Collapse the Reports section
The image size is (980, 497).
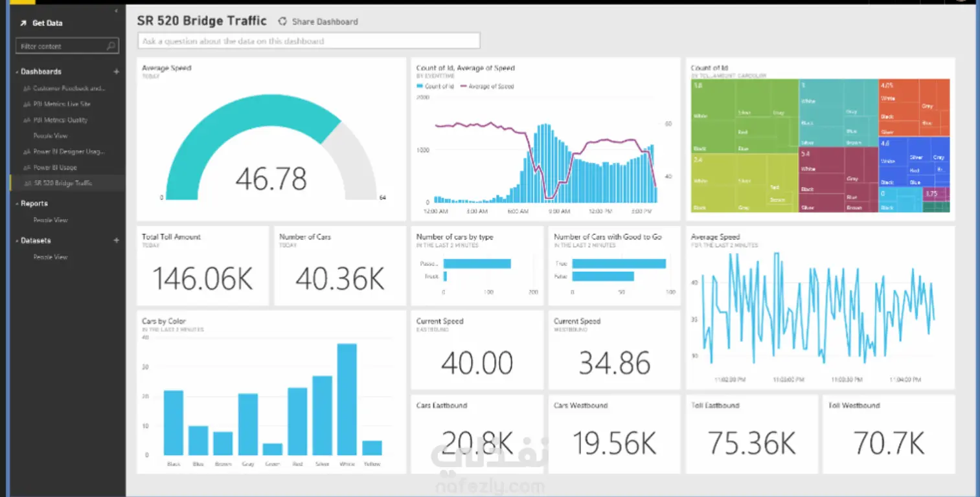pos(17,204)
